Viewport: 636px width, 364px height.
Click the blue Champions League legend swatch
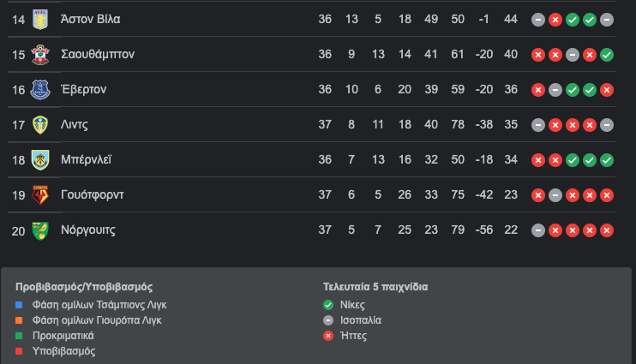coord(19,305)
